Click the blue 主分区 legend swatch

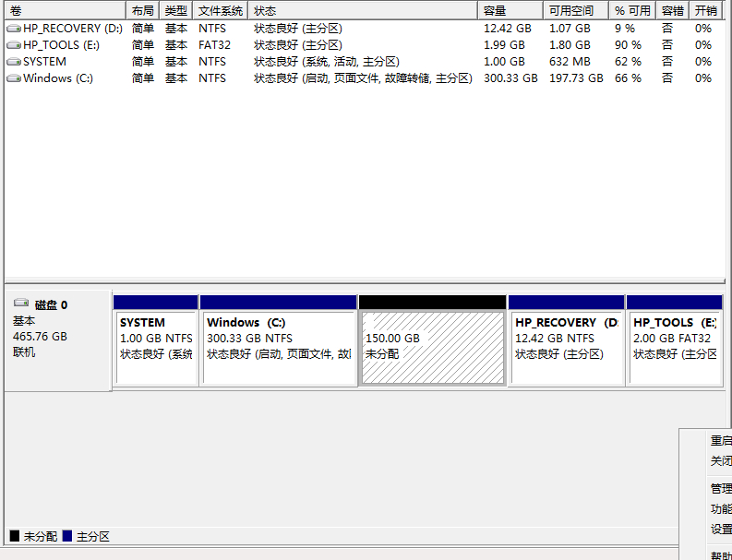[x=67, y=536]
